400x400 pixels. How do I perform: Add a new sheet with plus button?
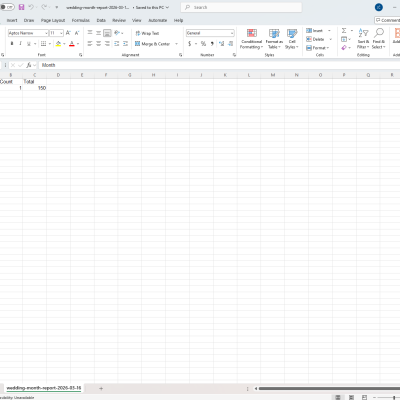tap(101, 388)
